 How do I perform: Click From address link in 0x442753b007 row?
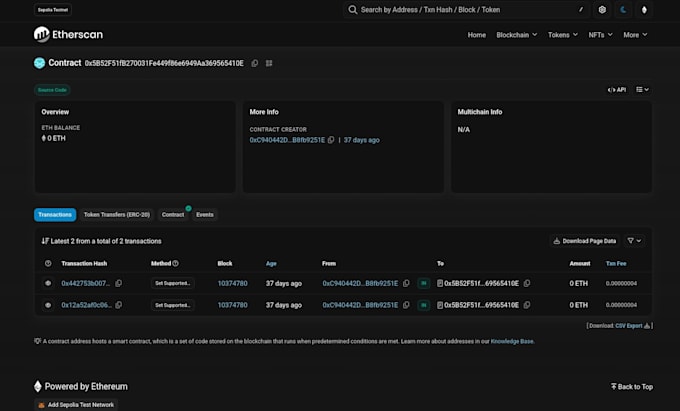[360, 283]
